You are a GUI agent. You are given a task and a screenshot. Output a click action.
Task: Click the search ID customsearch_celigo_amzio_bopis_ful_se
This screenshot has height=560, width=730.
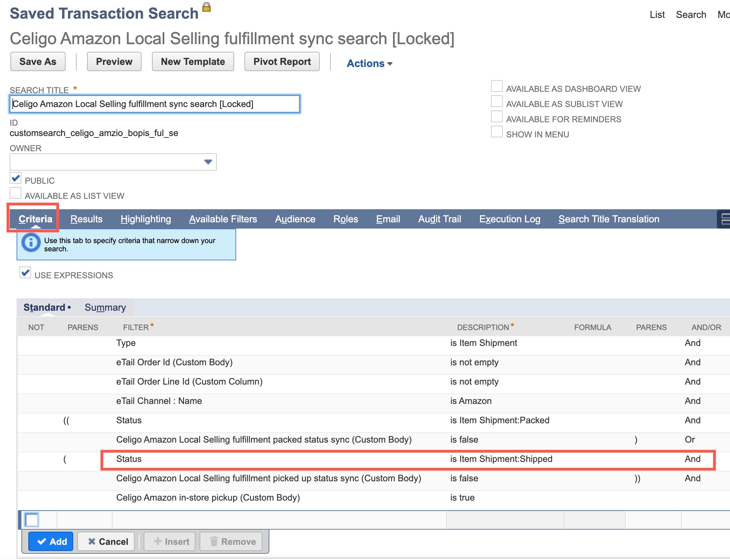(x=94, y=133)
